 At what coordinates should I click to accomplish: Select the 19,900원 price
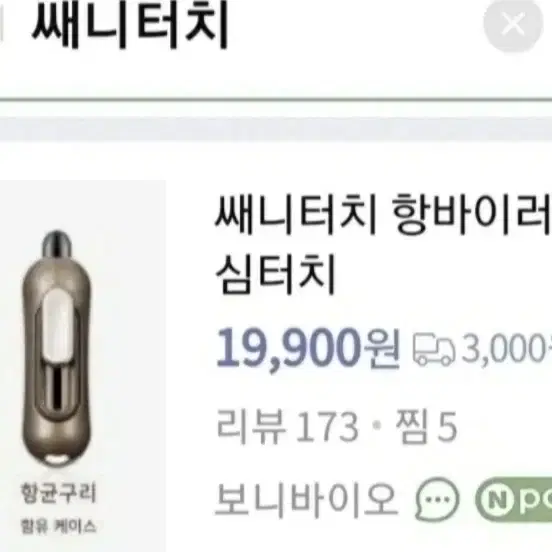tap(308, 348)
